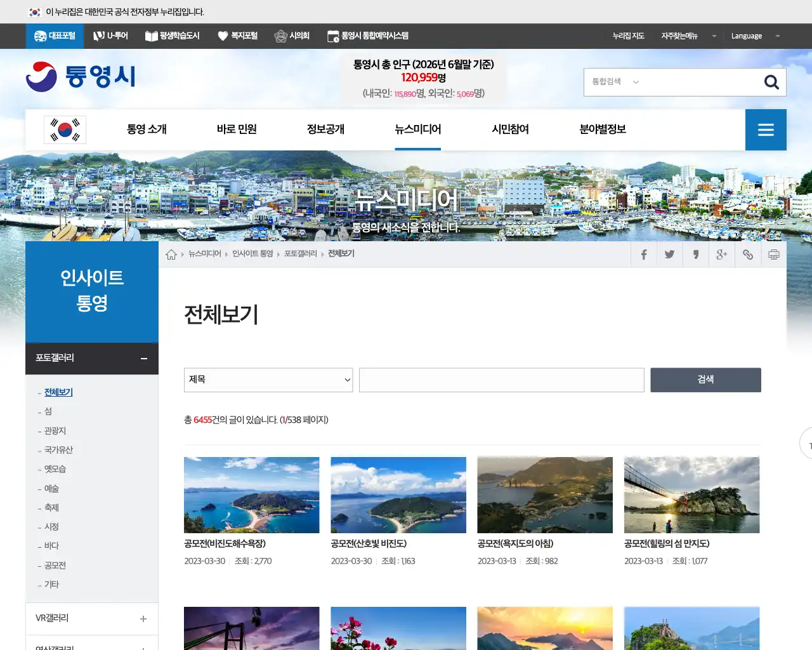Screen dimensions: 812x650
Task: Open the 제목 search field dropdown
Action: [x=268, y=380]
